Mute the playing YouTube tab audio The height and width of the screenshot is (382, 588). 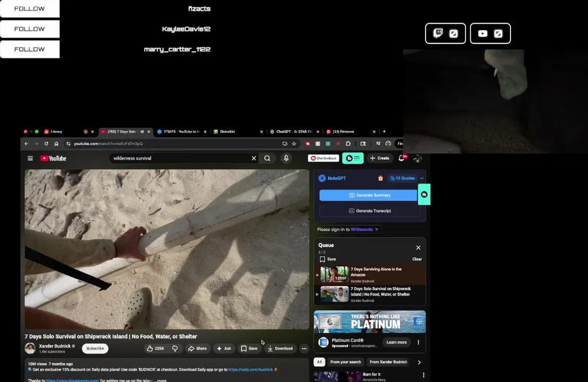(142, 132)
